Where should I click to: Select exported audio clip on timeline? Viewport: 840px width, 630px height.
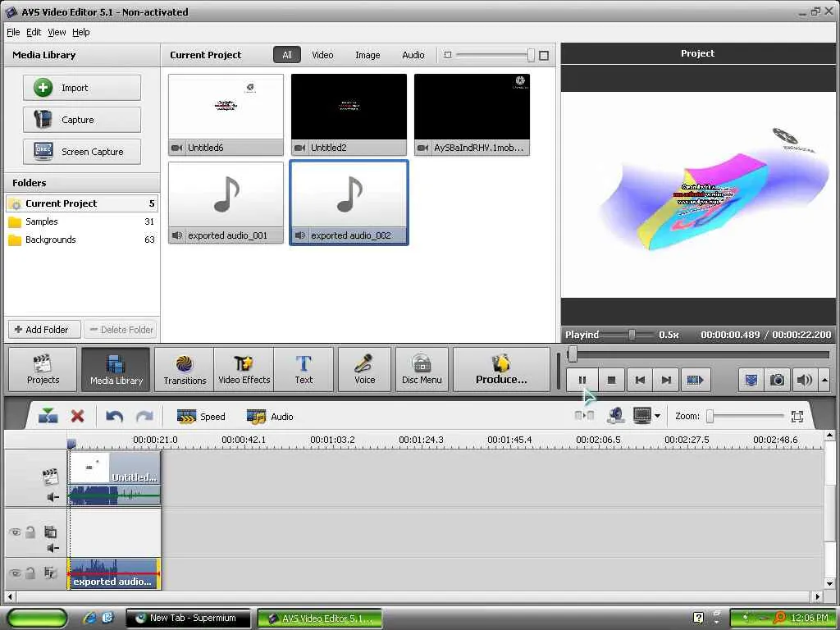113,573
